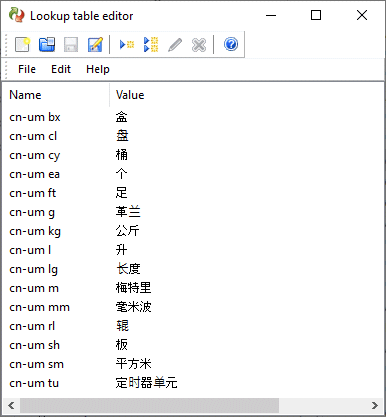Select the row cn-um sh
Viewport: 386px width, 417px height.
pyautogui.click(x=193, y=345)
